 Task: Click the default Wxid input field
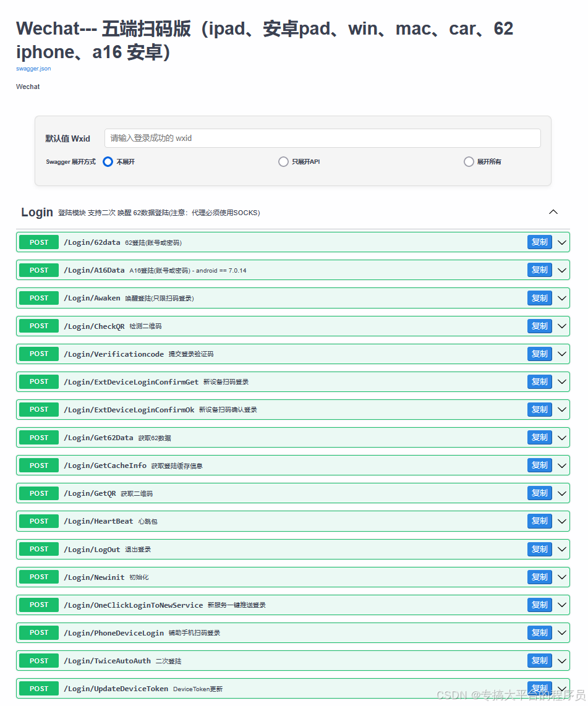point(322,138)
